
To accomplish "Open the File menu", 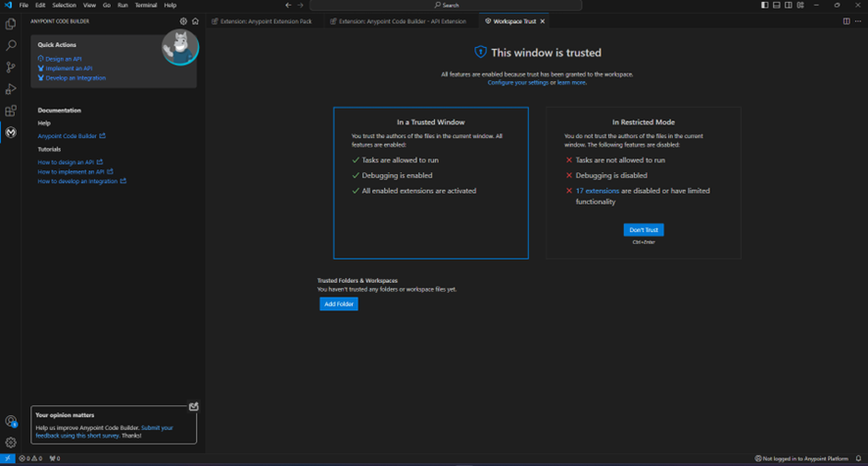I will tap(24, 5).
